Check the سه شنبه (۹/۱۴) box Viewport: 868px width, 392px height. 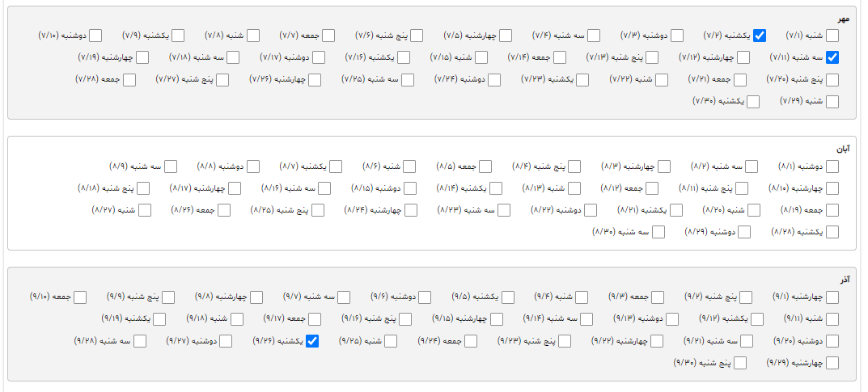point(586,319)
